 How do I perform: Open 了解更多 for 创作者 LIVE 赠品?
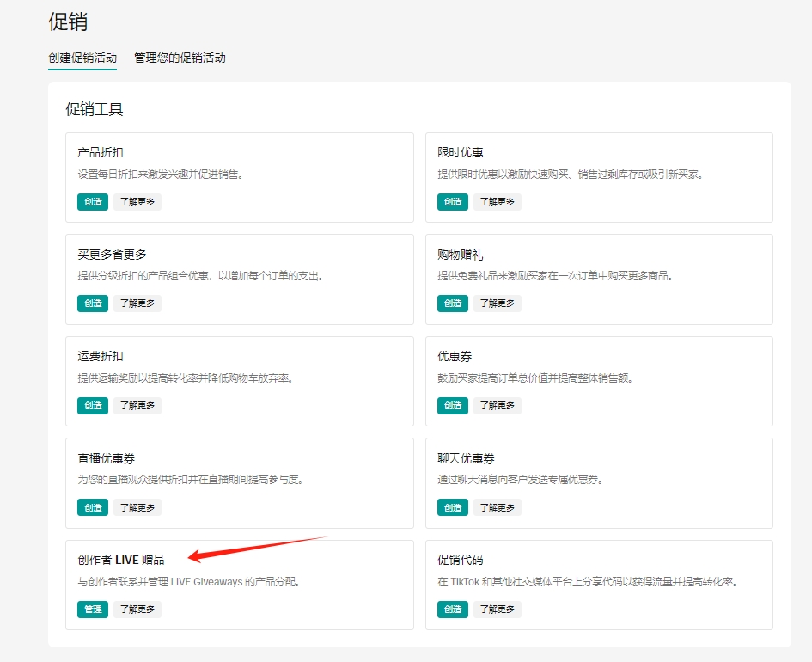click(x=137, y=609)
